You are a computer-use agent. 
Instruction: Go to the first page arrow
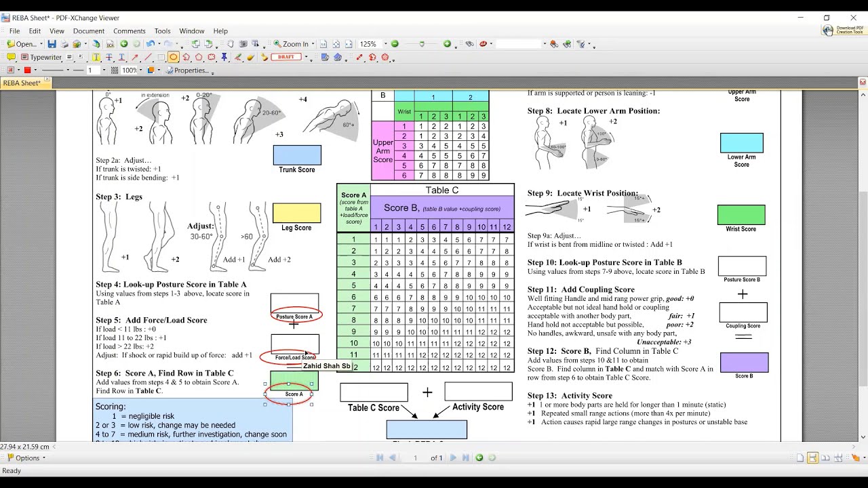[380, 458]
